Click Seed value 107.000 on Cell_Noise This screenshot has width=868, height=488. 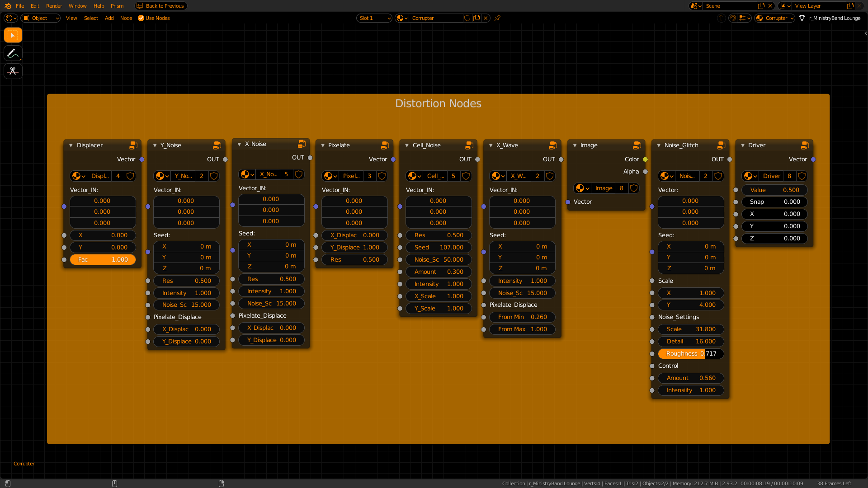[439, 247]
